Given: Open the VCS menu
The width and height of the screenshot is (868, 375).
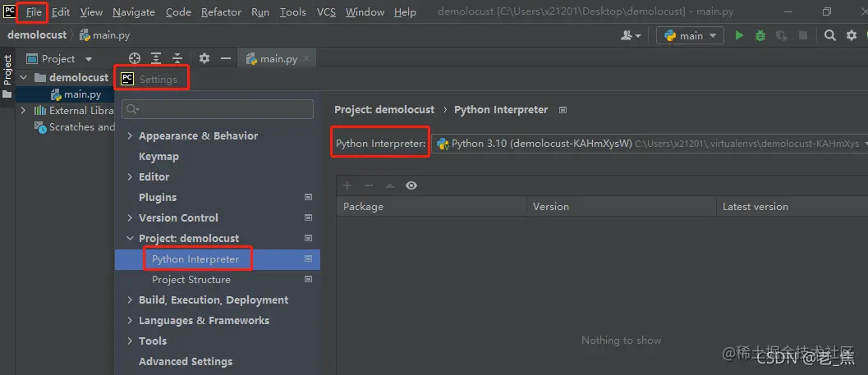Looking at the screenshot, I should pos(326,11).
